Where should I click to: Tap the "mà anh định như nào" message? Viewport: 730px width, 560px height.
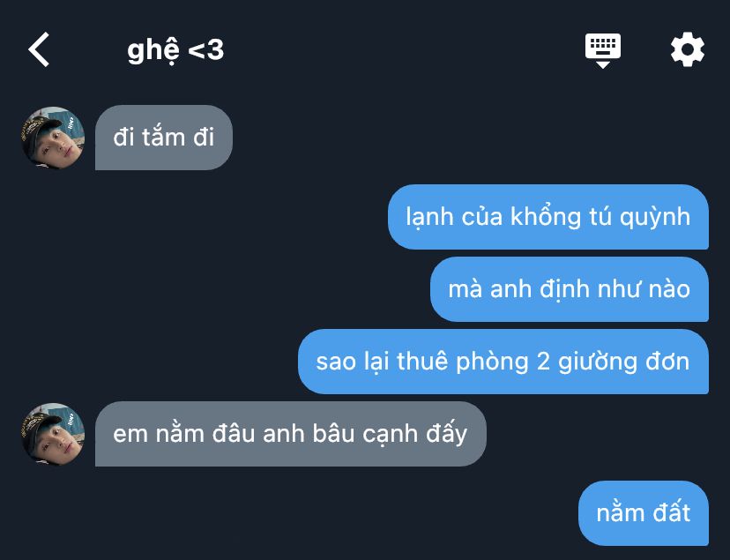click(x=569, y=289)
